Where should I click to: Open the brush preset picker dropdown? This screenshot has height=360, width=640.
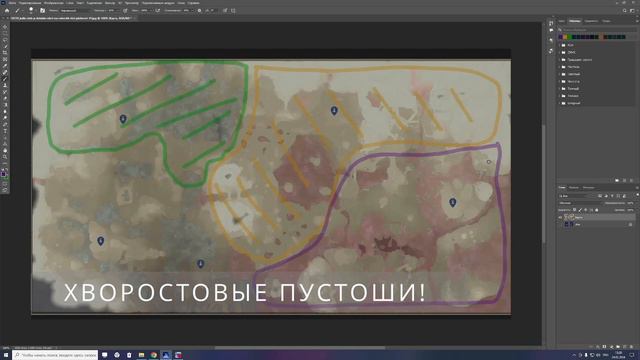click(x=31, y=11)
